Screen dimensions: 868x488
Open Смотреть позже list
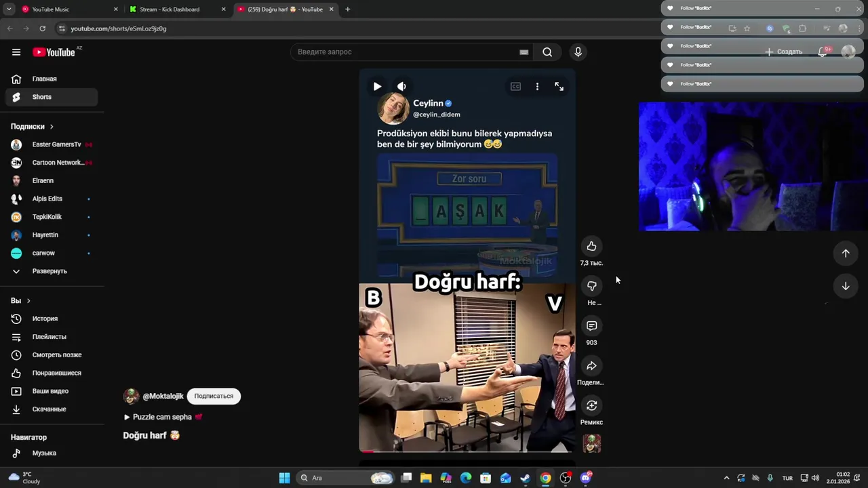[52, 354]
